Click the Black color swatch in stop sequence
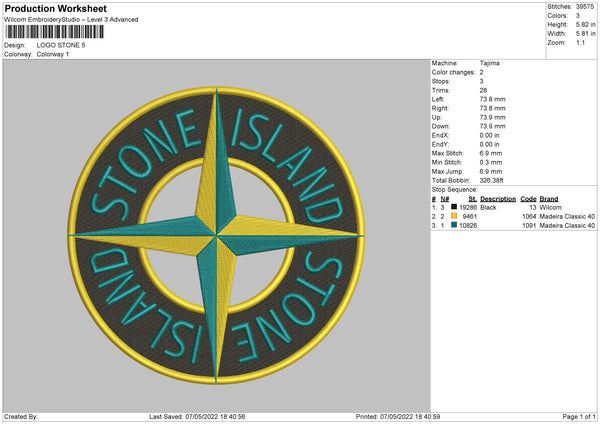This screenshot has height=424, width=600. [x=454, y=207]
